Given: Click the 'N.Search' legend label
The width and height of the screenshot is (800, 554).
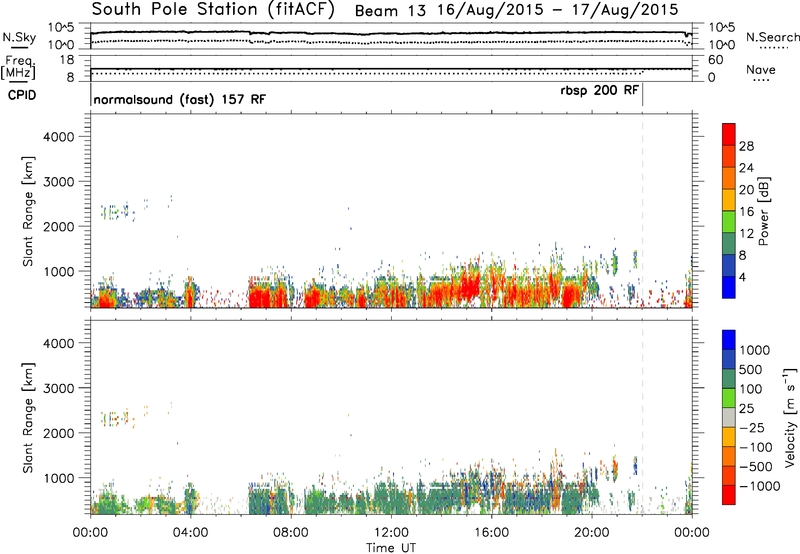Looking at the screenshot, I should pyautogui.click(x=772, y=37).
